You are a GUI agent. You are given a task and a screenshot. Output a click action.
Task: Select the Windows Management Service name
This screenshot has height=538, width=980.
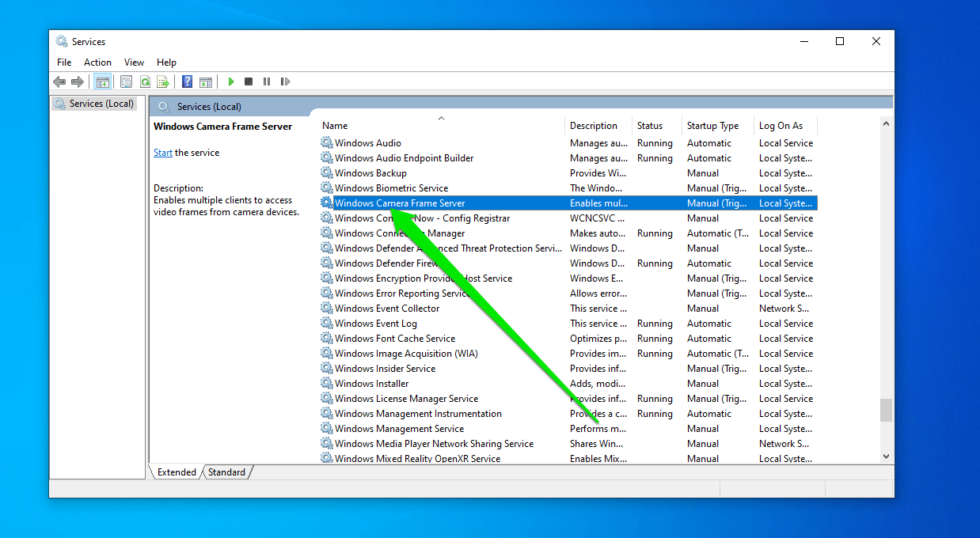tap(400, 429)
